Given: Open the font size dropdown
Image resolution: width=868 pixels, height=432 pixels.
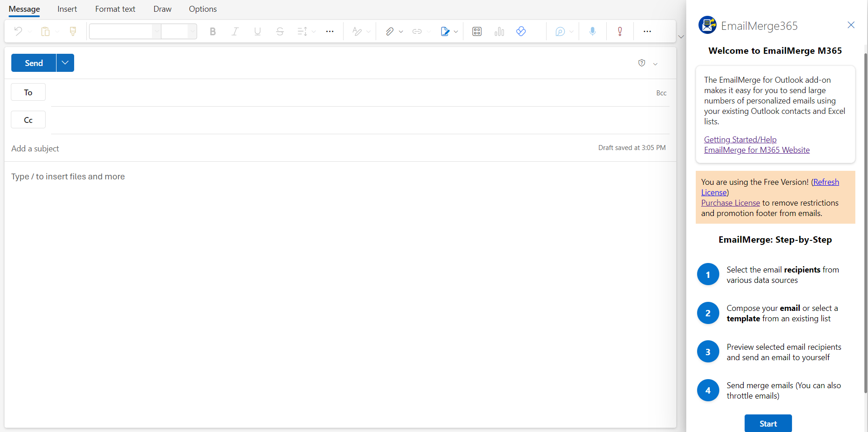Looking at the screenshot, I should [192, 31].
